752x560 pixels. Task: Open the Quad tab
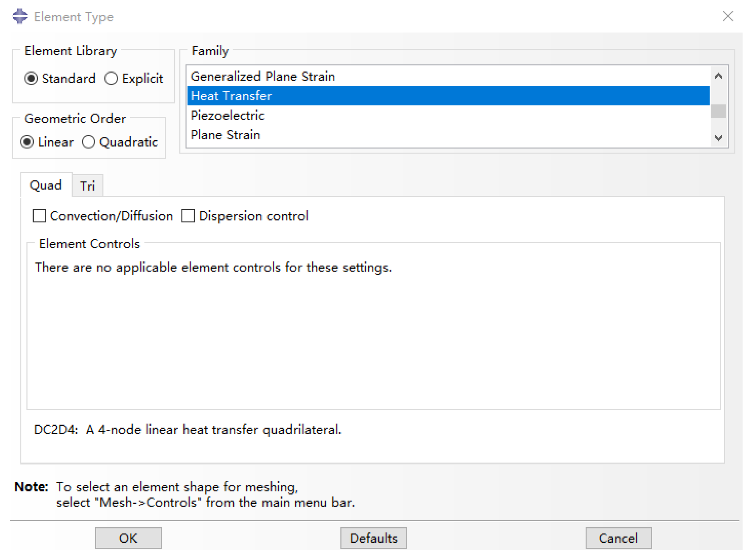pyautogui.click(x=46, y=185)
